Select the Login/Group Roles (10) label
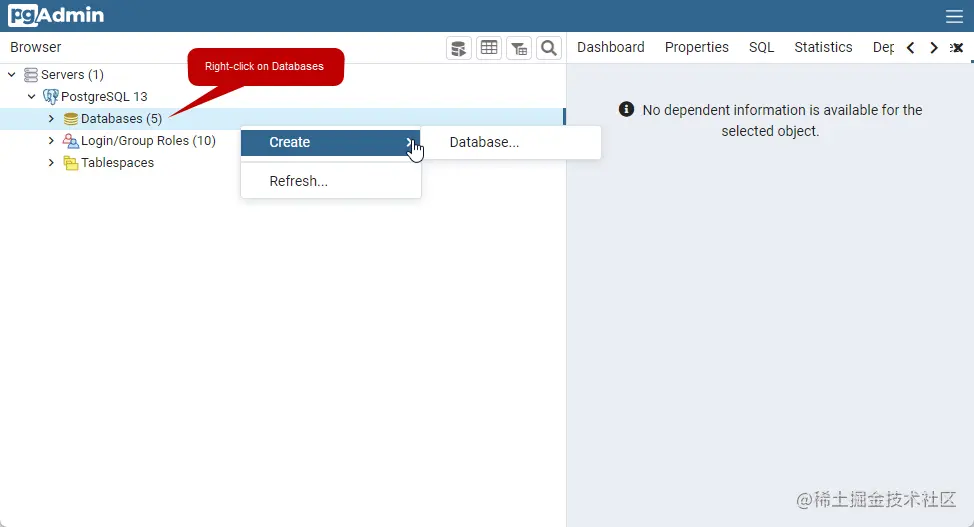The image size is (974, 527). [148, 141]
